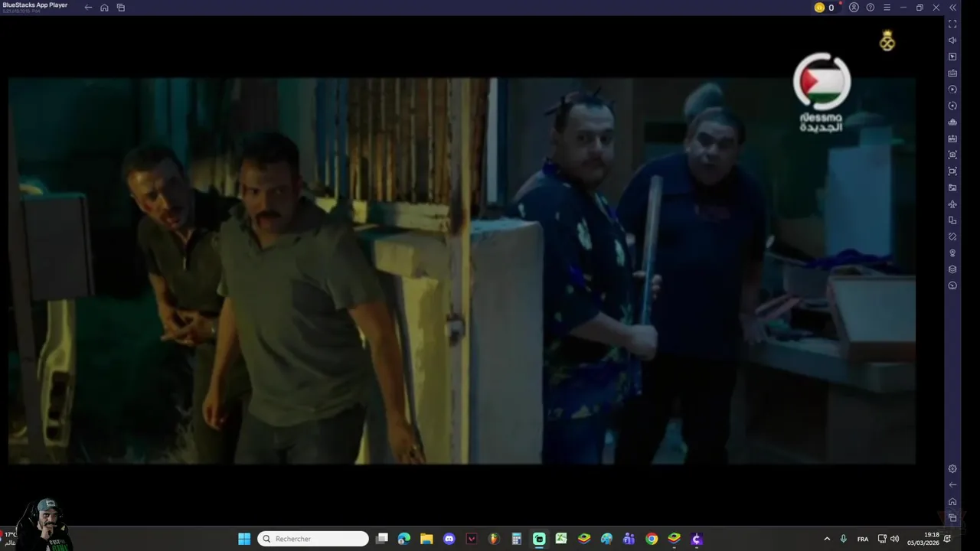This screenshot has height=551, width=980.
Task: Open the BlueStacks account profile icon
Action: [x=854, y=8]
